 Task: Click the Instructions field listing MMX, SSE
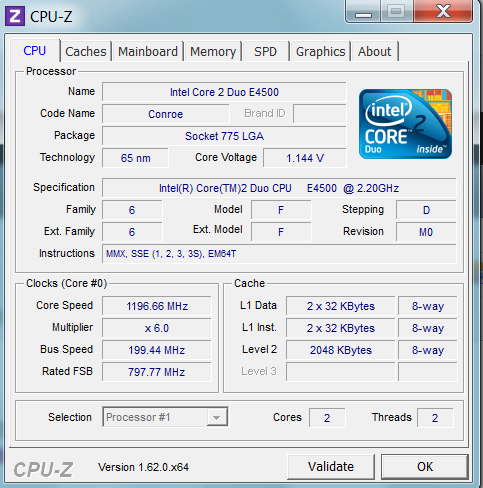point(279,254)
